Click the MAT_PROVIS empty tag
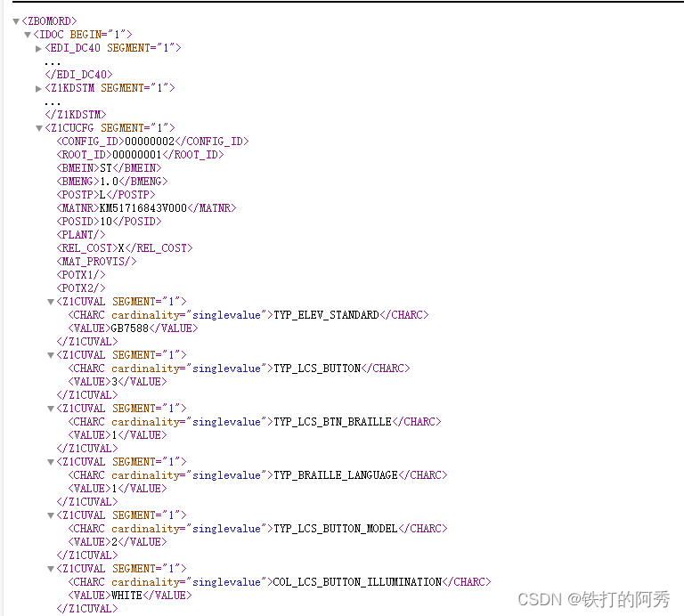 click(96, 262)
